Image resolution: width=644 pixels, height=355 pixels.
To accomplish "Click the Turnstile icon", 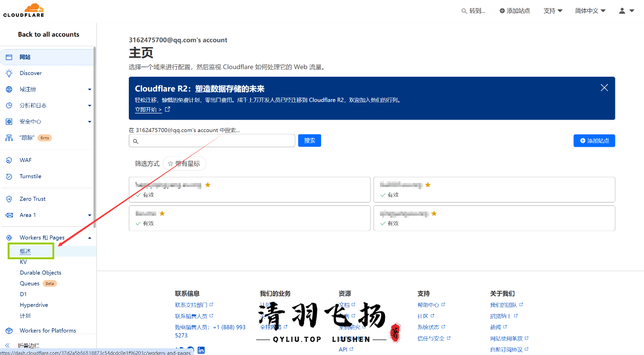I will [9, 176].
